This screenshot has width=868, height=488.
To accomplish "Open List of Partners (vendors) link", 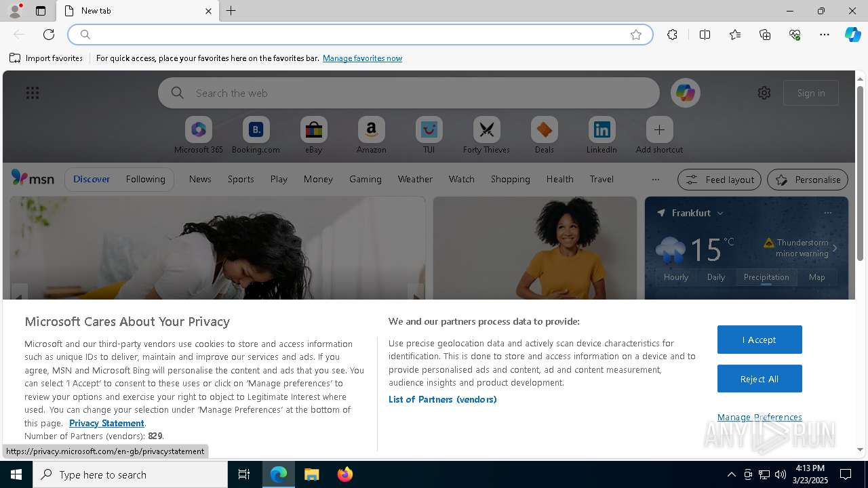I will click(x=443, y=399).
